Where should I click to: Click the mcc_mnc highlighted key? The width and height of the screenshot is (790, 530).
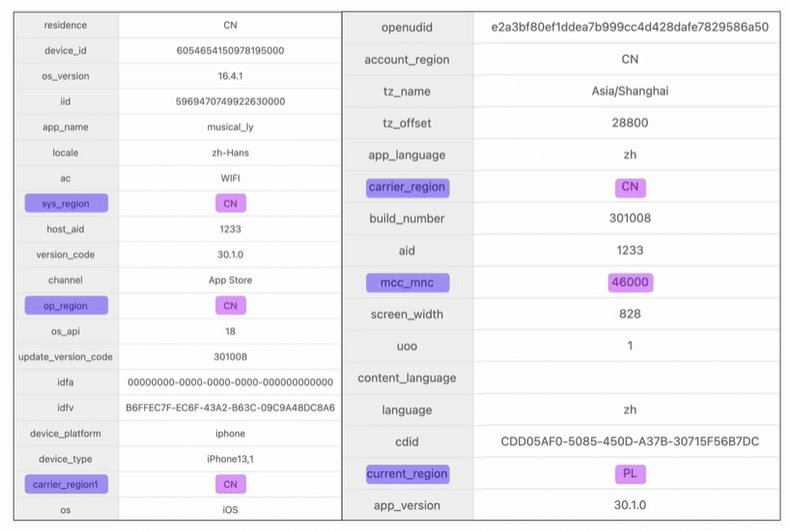[x=407, y=283]
